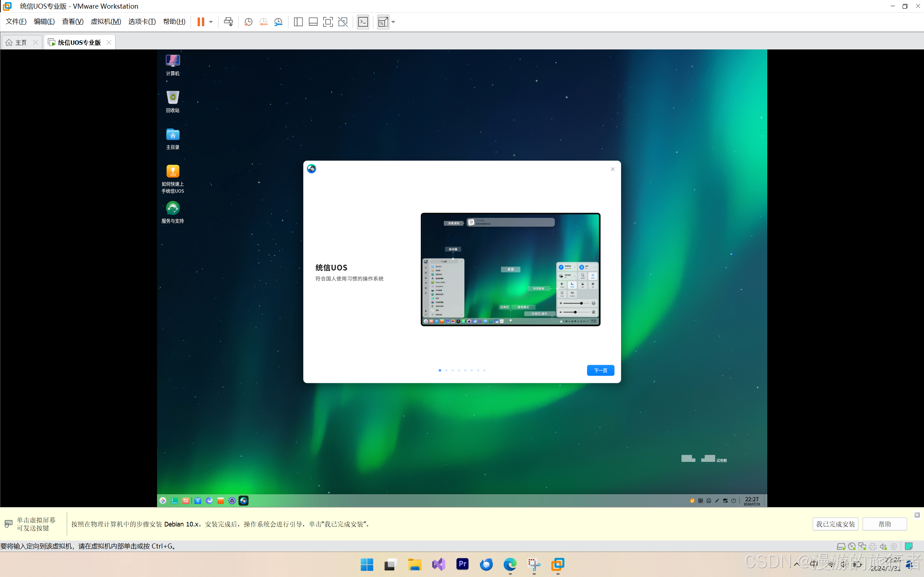Open the 帮助(H) menu
The width and height of the screenshot is (924, 577).
(x=174, y=22)
